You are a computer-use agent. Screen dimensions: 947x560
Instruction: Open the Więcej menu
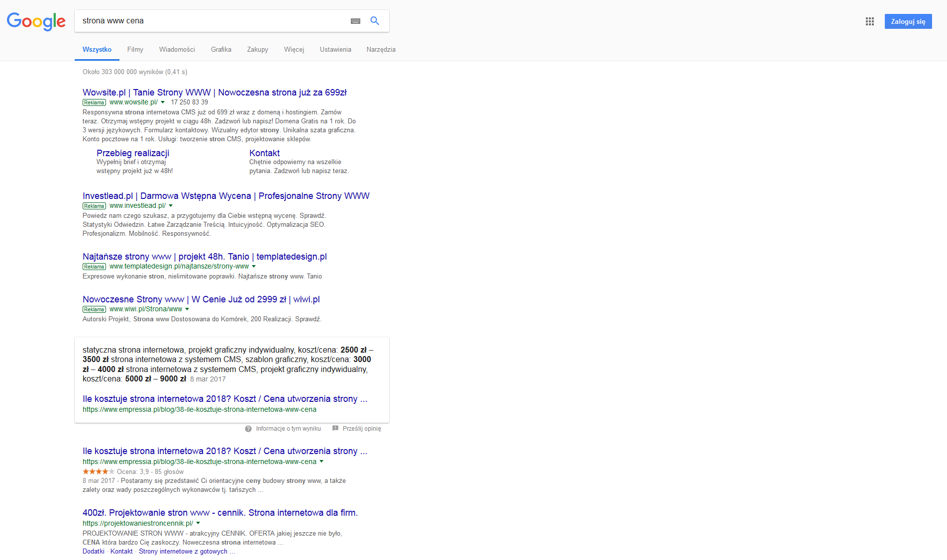294,50
